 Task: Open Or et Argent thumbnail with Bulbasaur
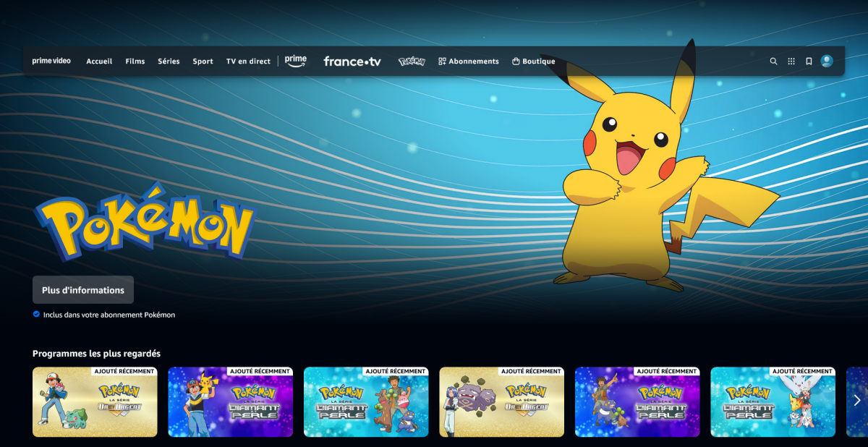click(95, 402)
